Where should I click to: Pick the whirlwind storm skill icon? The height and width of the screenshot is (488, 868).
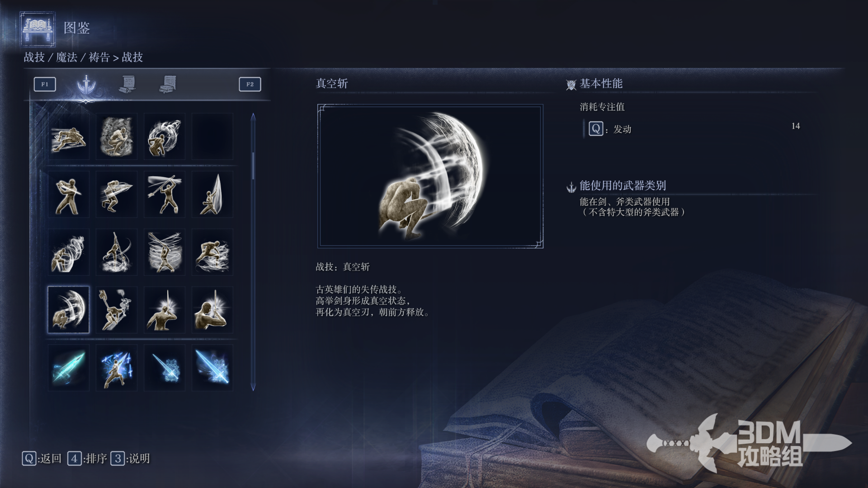[165, 252]
